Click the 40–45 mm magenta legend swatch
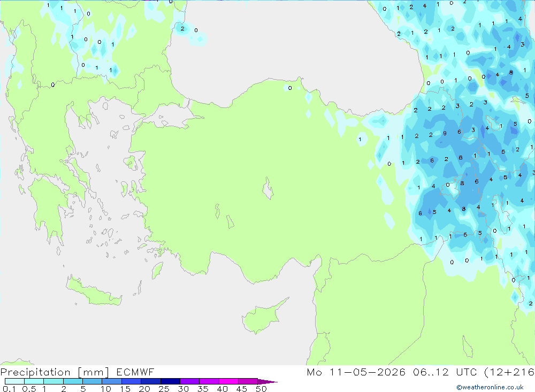This screenshot has height=392, width=535. click(228, 381)
